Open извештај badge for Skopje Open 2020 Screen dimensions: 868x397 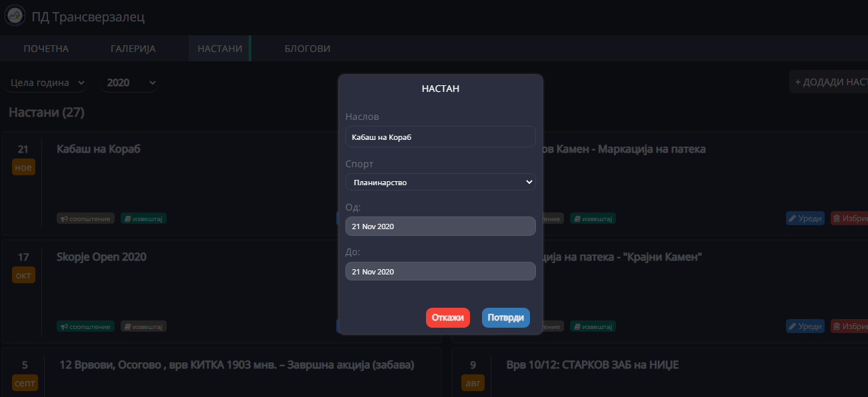click(x=143, y=326)
